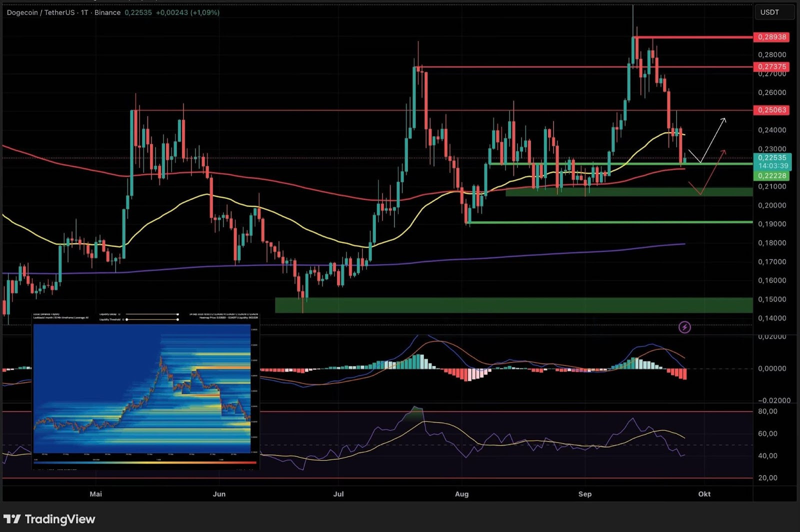Viewport: 800px width, 532px height.
Task: Click the 0,20000 price axis value
Action: pos(772,205)
